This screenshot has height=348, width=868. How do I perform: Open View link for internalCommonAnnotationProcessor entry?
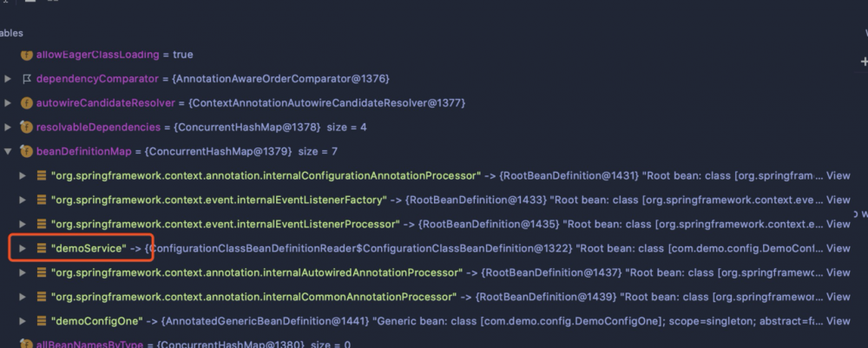click(x=838, y=297)
